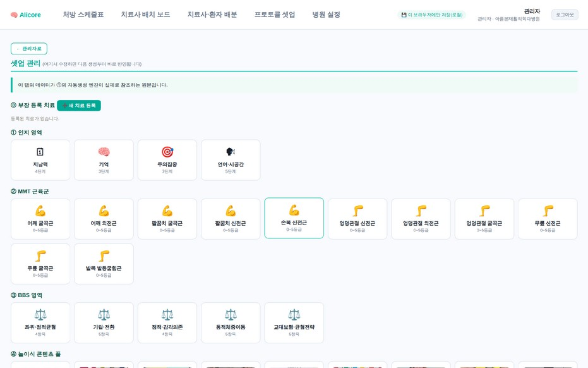Click the 관리자 user name at top right
Screen dimensions: 588x368
[532, 11]
